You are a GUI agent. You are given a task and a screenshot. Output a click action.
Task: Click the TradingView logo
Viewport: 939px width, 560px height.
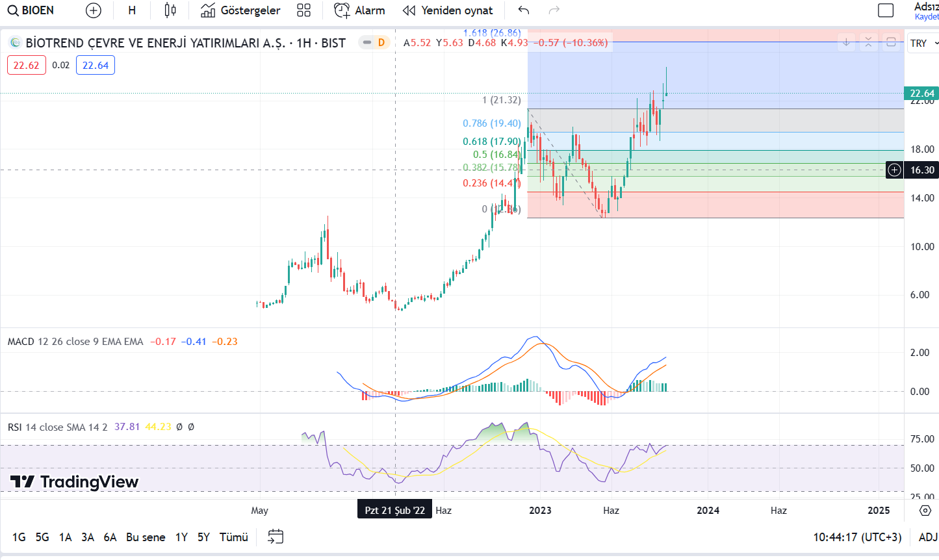pyautogui.click(x=75, y=481)
